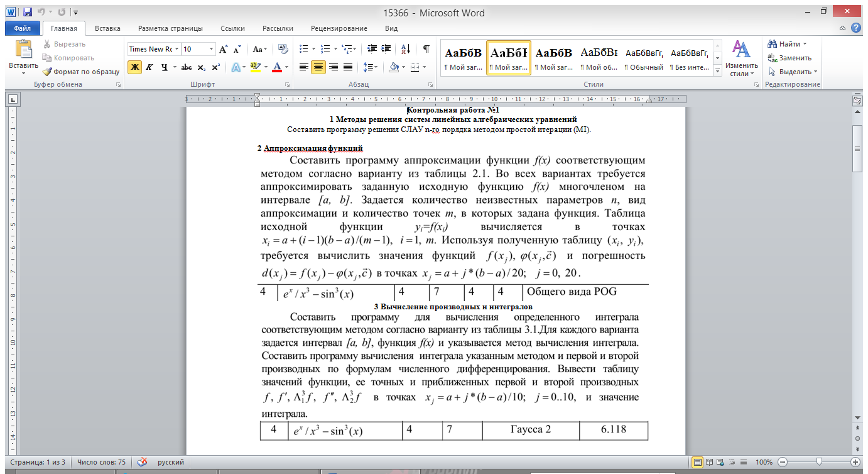Click Заменить to replace text
The image size is (868, 474).
coord(790,58)
